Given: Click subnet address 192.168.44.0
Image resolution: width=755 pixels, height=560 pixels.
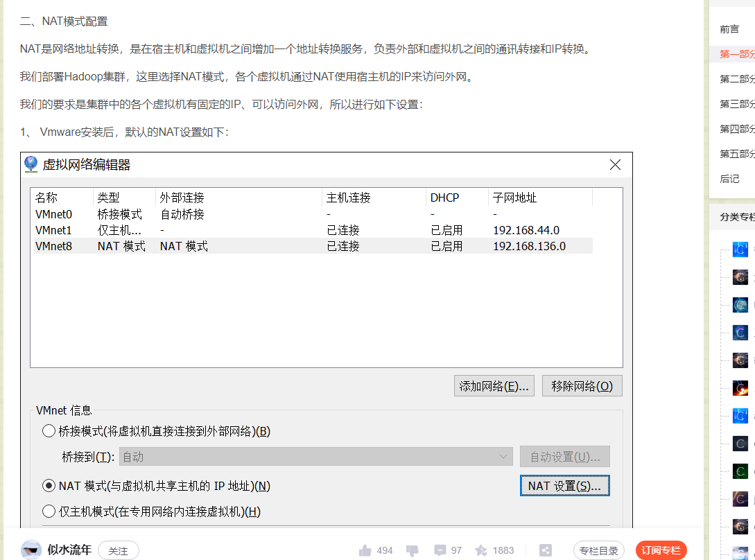Looking at the screenshot, I should pyautogui.click(x=526, y=230).
